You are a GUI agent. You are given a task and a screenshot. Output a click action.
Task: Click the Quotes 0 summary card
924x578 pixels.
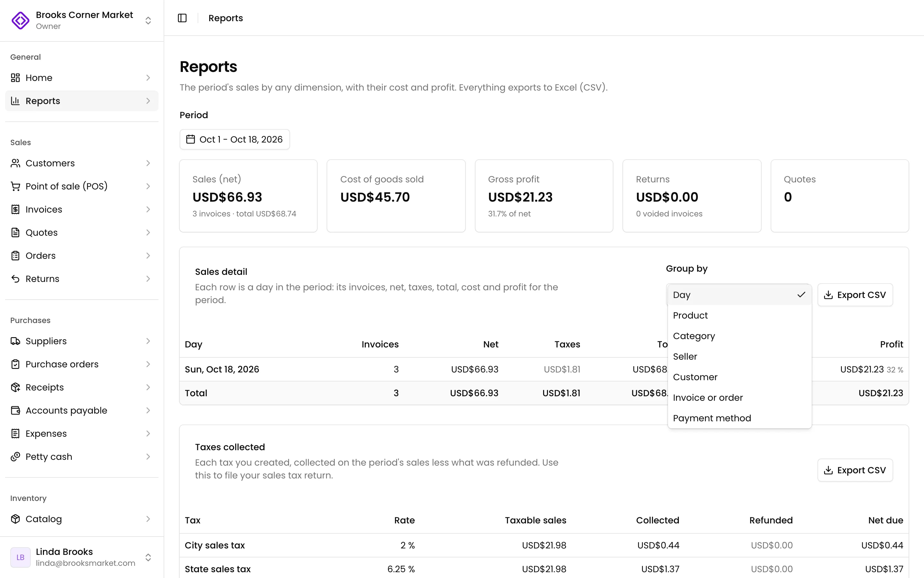[840, 196]
